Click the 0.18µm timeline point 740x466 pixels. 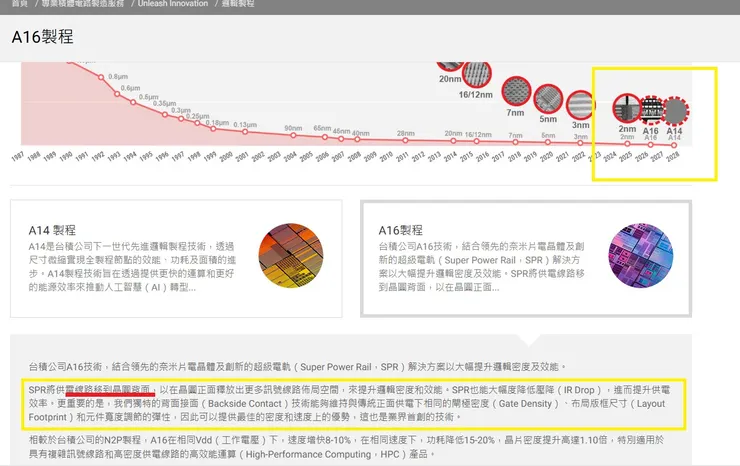click(x=213, y=128)
